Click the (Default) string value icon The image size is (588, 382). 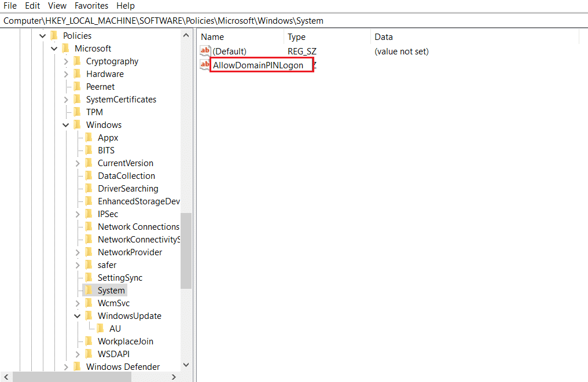[x=205, y=51]
